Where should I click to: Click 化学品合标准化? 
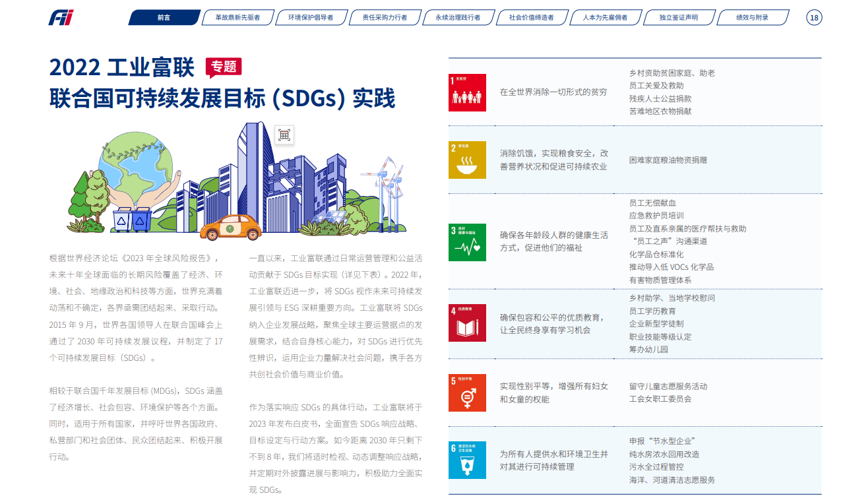coord(656,254)
